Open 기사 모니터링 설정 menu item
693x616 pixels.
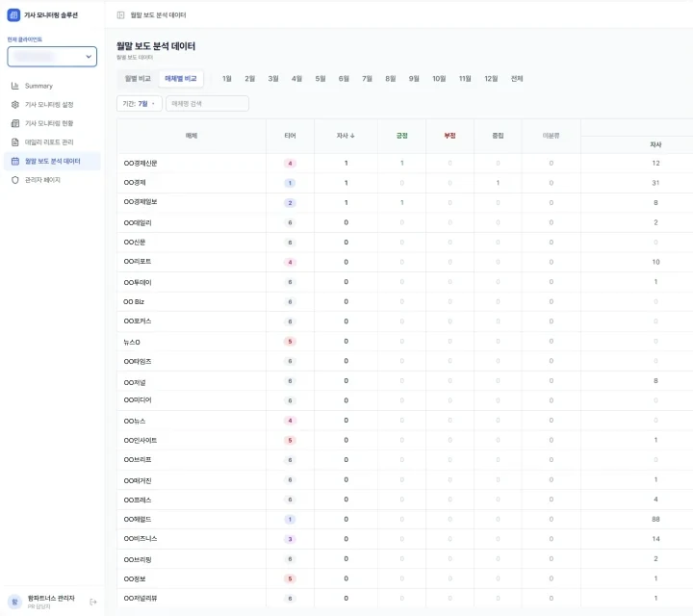click(52, 104)
